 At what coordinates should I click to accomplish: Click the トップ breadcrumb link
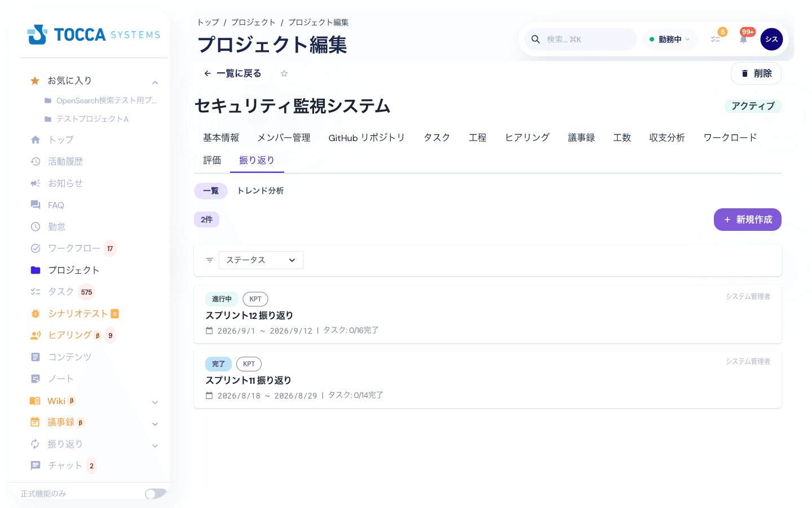[x=208, y=23]
